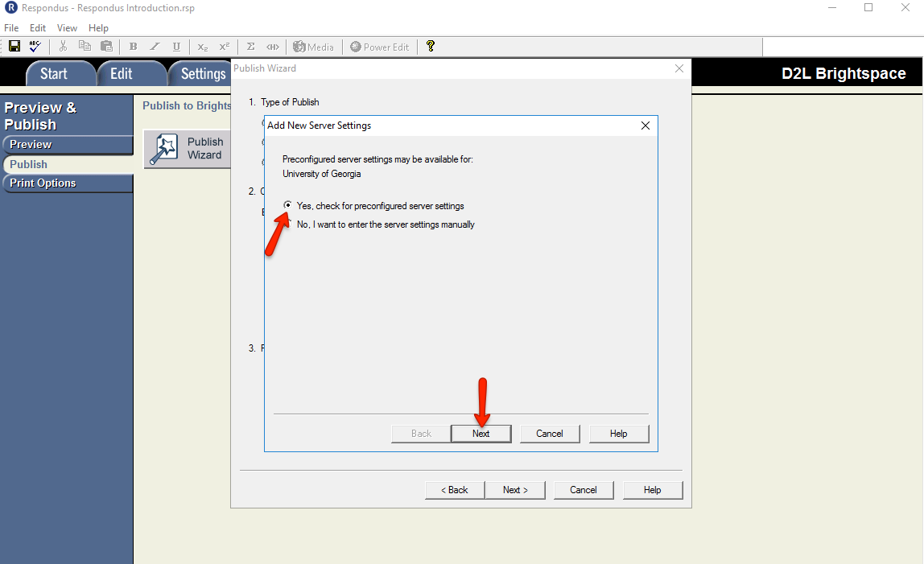Click Cancel in Publish Wizard

[x=584, y=490]
